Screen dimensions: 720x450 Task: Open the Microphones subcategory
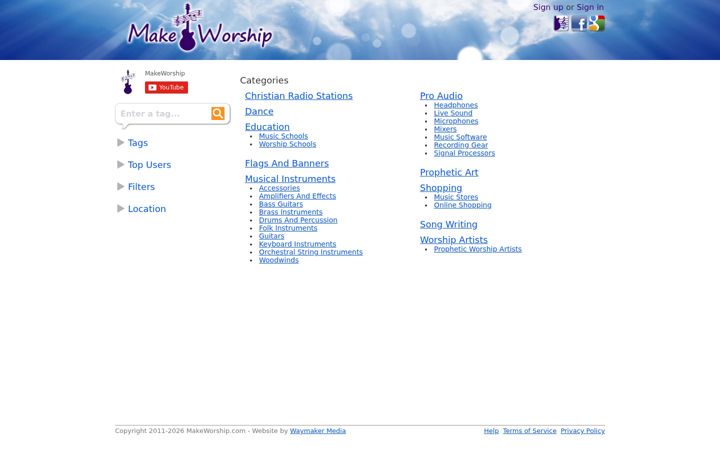point(456,121)
